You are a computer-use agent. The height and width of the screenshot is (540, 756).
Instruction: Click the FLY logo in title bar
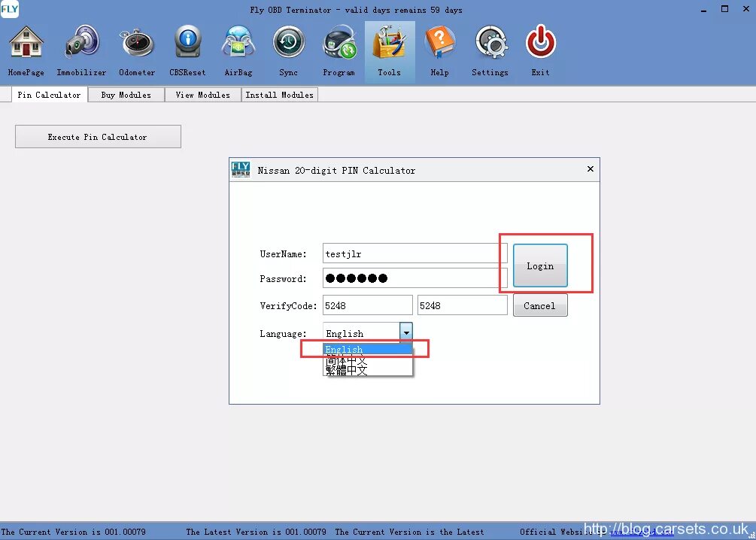9,9
